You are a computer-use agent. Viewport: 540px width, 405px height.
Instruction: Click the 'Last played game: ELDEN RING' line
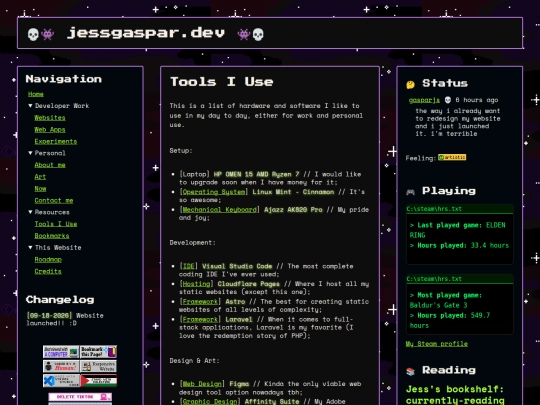click(457, 230)
